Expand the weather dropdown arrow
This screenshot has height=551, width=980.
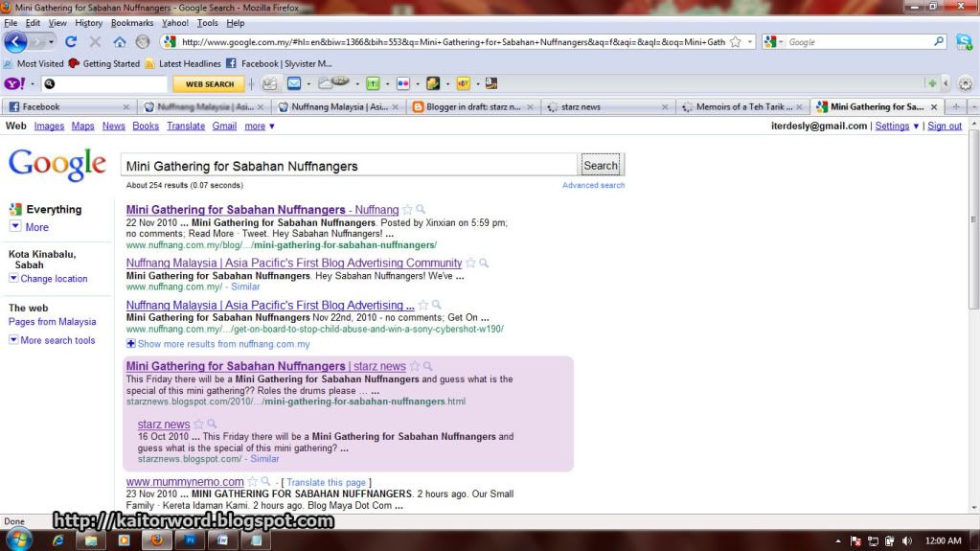[x=357, y=83]
